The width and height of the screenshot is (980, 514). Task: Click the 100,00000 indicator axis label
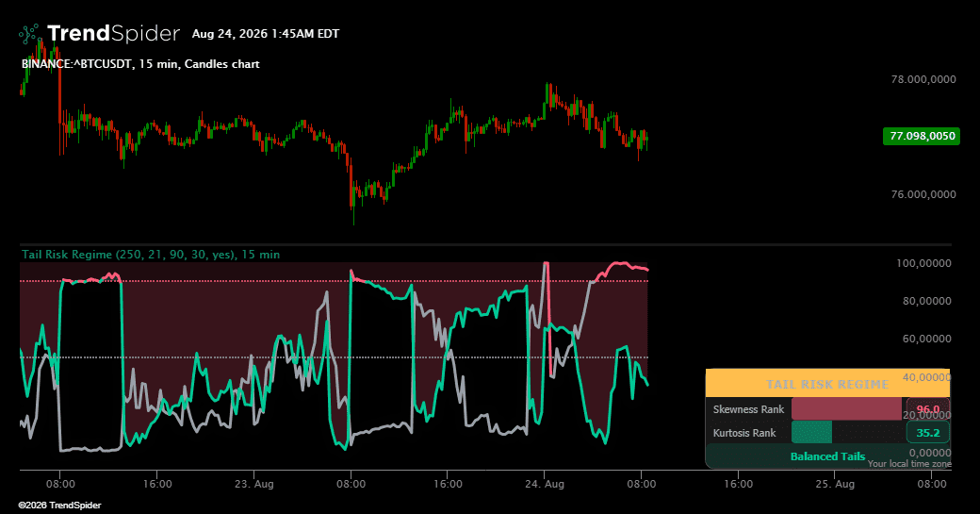pos(923,263)
